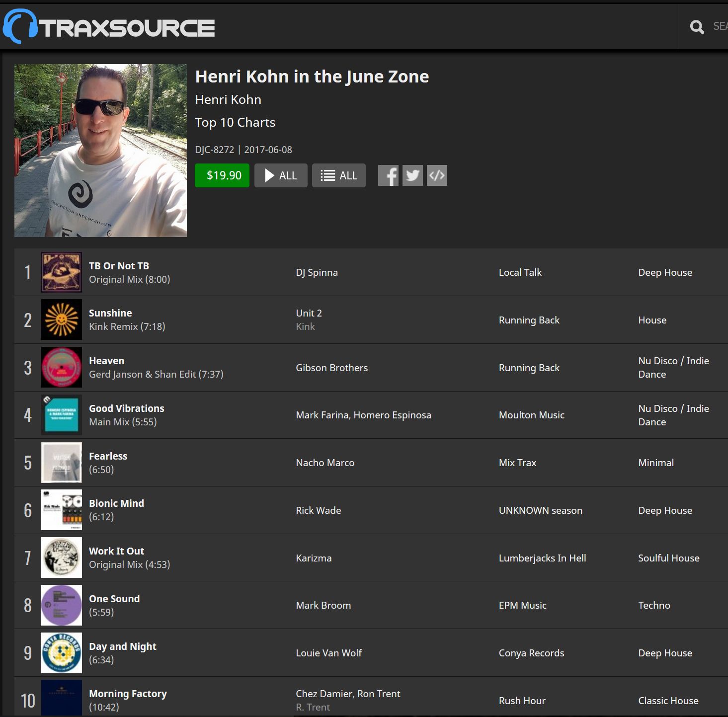Buy the chart for $19.90
Screen dimensions: 728x717
coord(222,175)
